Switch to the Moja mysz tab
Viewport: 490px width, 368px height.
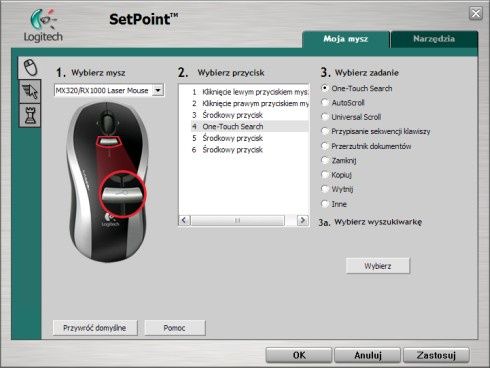point(346,39)
